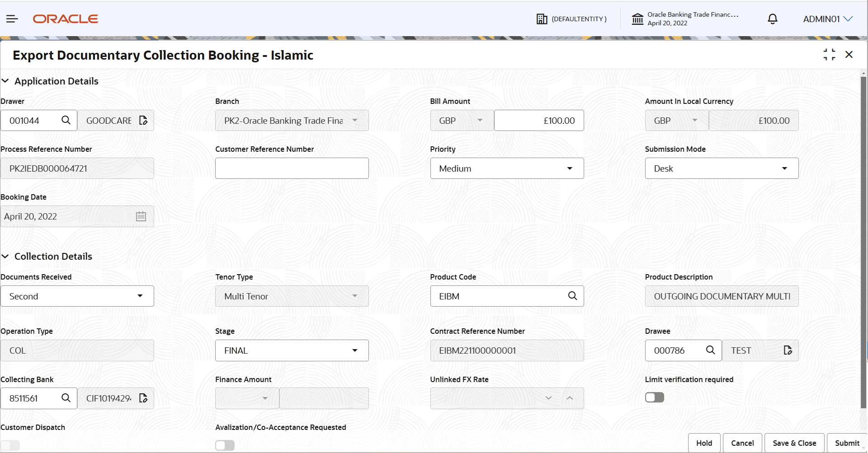This screenshot has height=453, width=868.
Task: Click the Product Code search icon
Action: [x=572, y=296]
